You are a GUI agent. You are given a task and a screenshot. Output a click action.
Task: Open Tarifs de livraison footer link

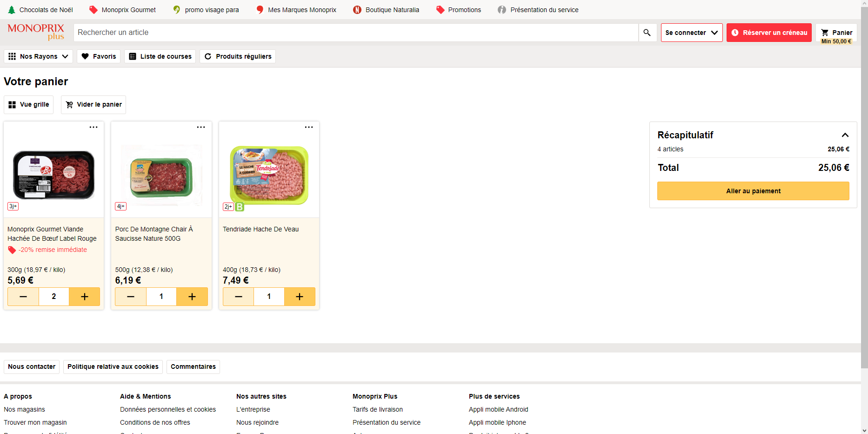378,409
